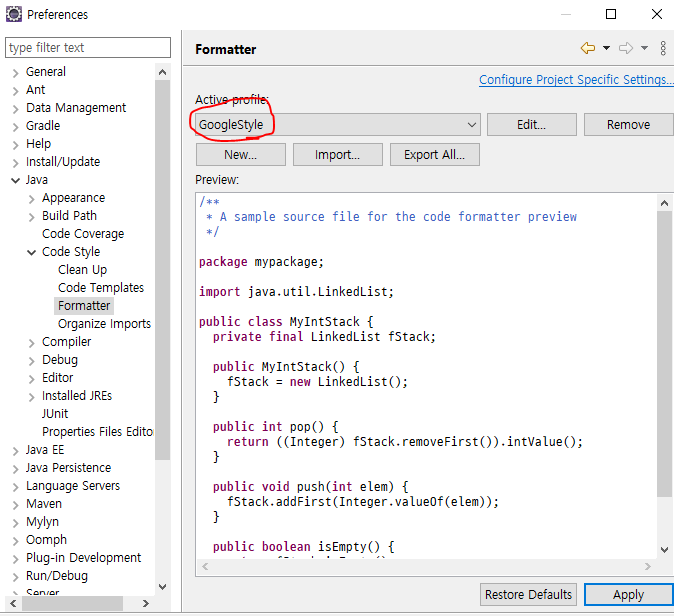Expand the Help tree node
Viewport: 674px width, 616px height.
15,145
